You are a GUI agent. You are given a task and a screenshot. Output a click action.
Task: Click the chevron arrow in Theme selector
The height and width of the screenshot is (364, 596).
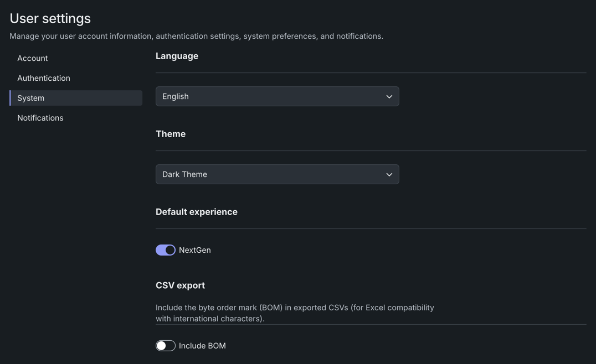tap(389, 175)
